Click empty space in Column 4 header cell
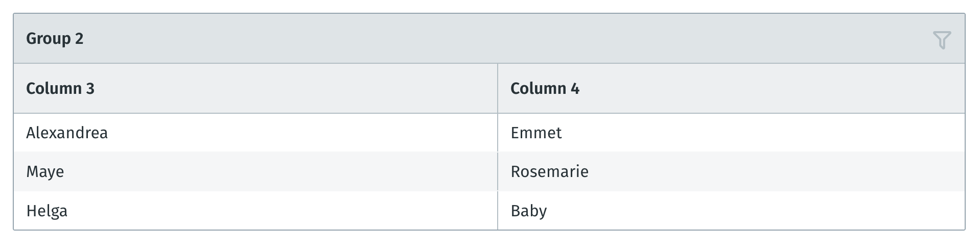 coord(772,89)
